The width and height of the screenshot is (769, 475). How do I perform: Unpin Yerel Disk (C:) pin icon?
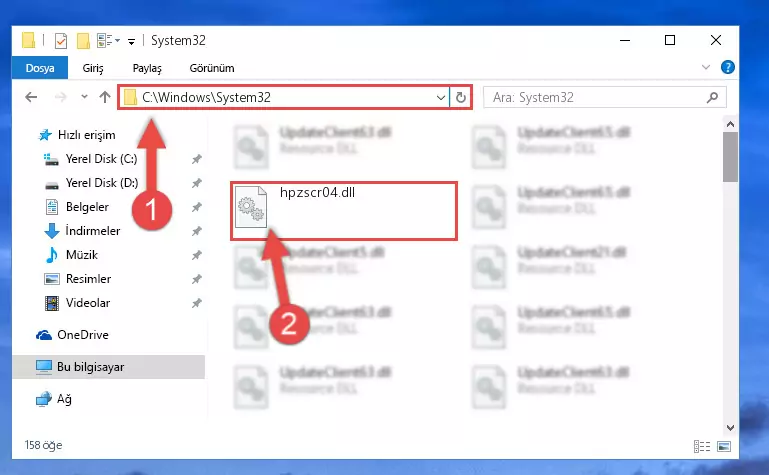click(x=197, y=159)
